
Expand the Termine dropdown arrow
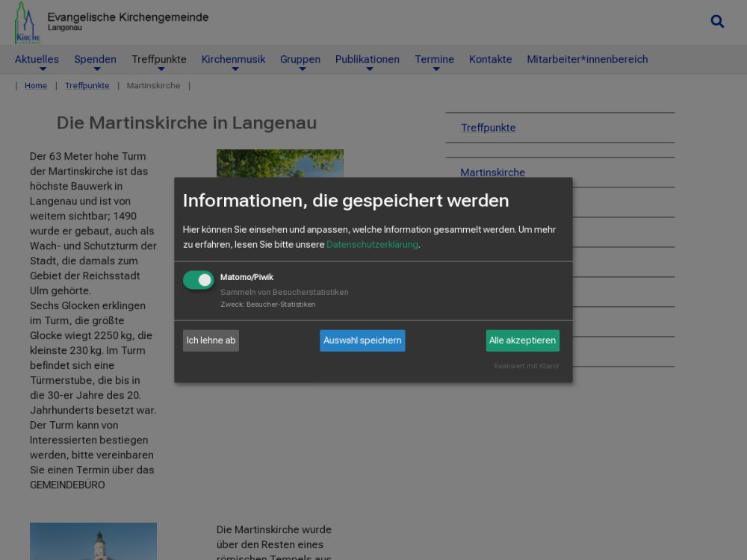pyautogui.click(x=436, y=69)
